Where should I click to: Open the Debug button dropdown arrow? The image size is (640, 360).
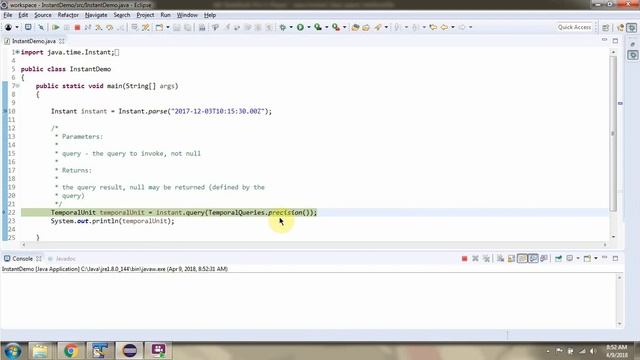pos(291,27)
